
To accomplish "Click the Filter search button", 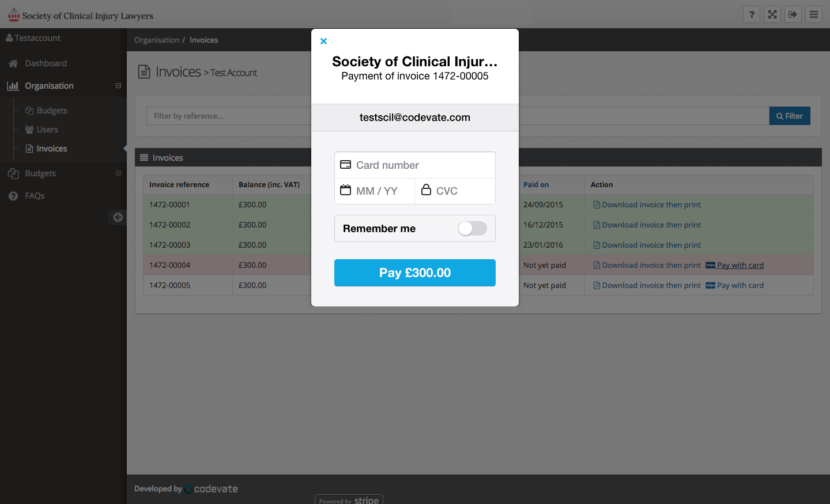I will [790, 116].
